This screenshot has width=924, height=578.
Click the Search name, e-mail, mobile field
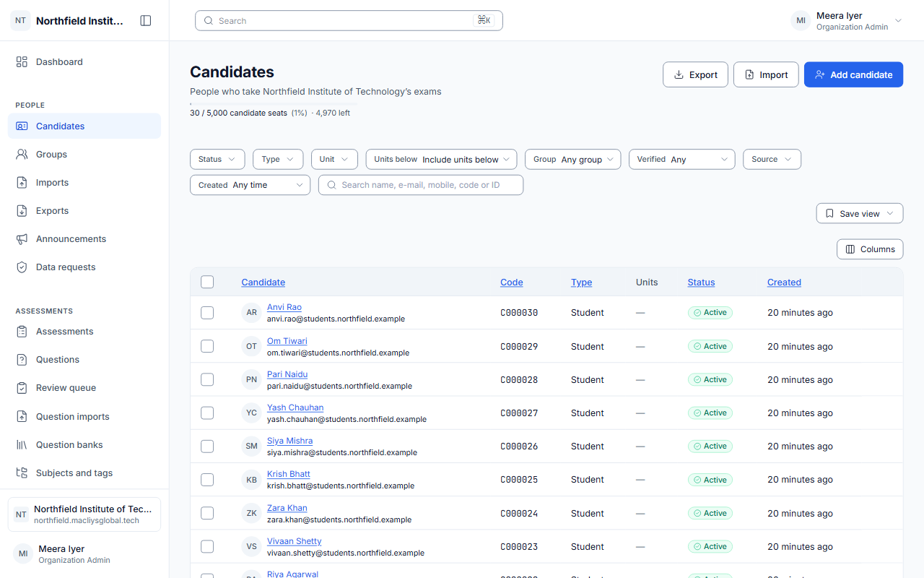(421, 185)
